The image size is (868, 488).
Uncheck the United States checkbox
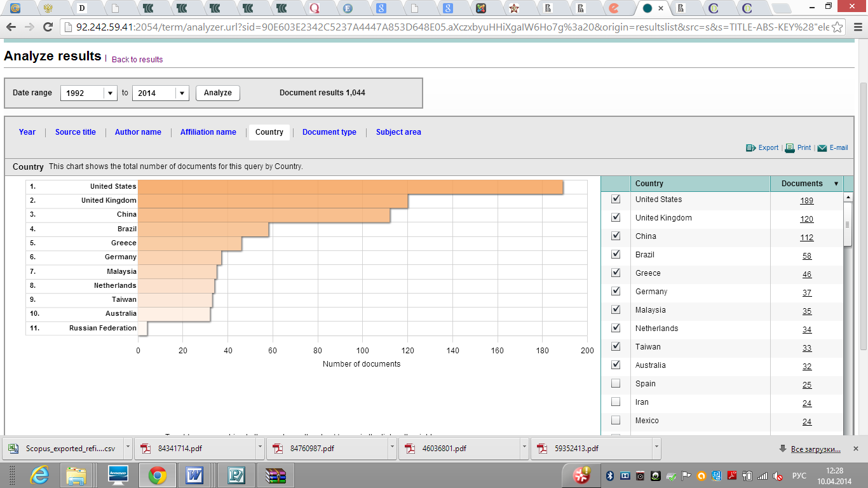click(x=615, y=199)
